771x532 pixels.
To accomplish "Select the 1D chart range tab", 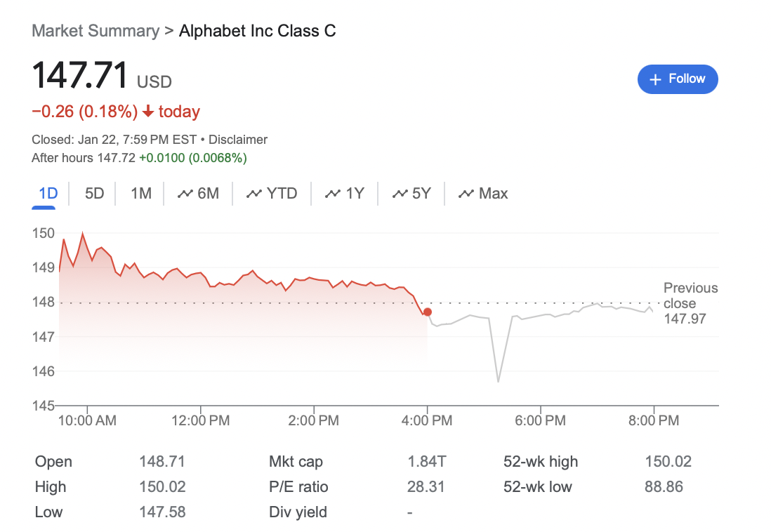I will tap(48, 194).
